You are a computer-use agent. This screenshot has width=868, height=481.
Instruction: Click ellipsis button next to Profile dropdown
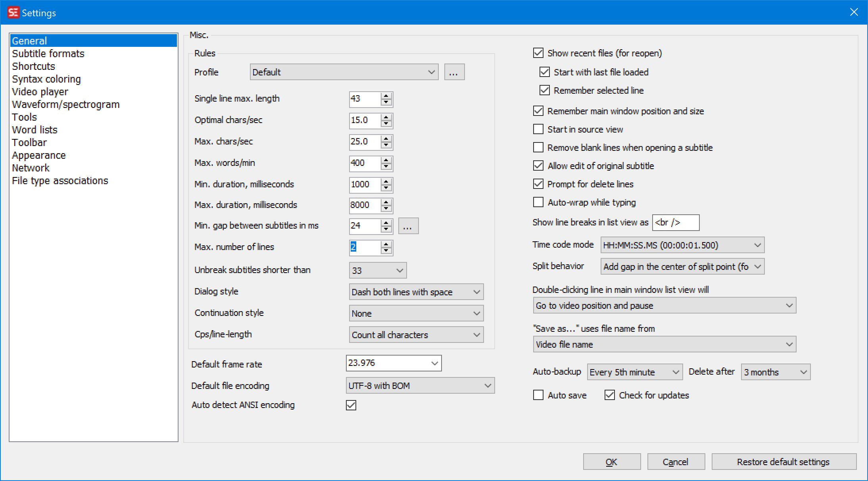coord(454,72)
